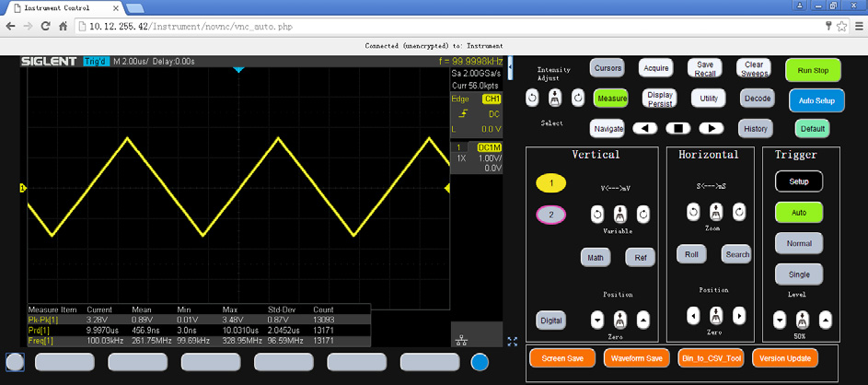Select Normal trigger mode
The image size is (868, 385).
coord(798,243)
